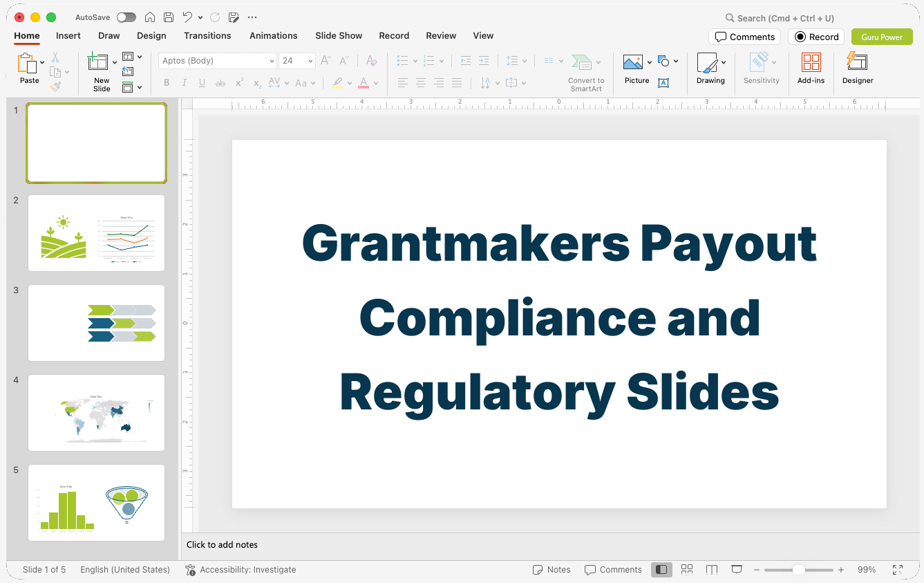
Task: Click the Increase Indent icon
Action: pyautogui.click(x=484, y=61)
